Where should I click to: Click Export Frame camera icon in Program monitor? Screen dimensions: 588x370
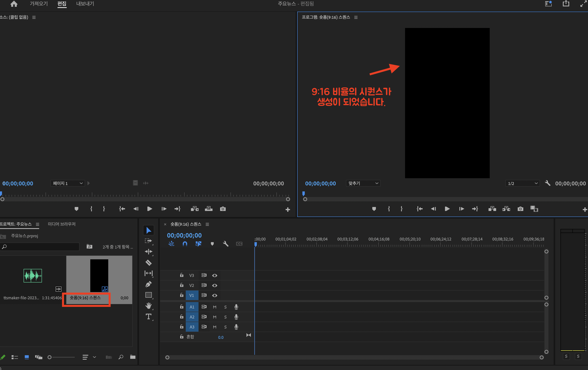click(x=520, y=209)
